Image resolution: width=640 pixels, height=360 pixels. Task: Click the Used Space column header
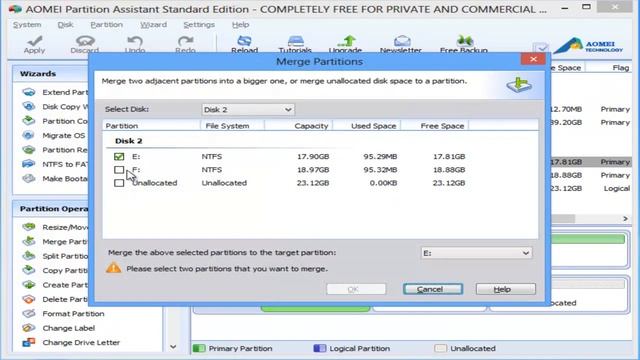[367, 126]
